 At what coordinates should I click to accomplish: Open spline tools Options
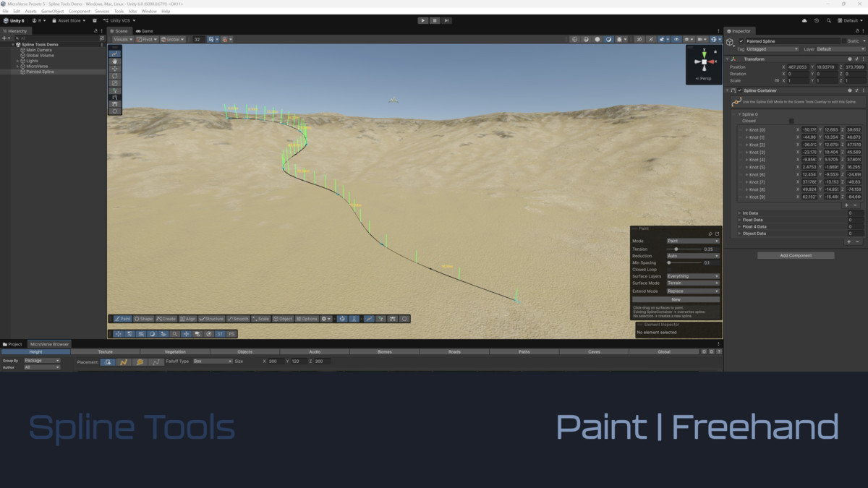tap(307, 319)
